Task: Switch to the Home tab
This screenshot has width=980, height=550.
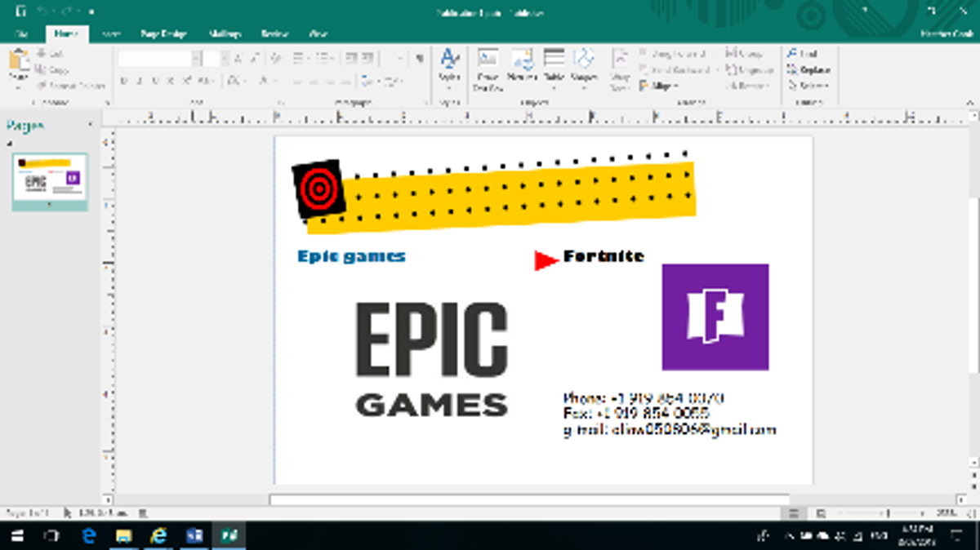Action: (65, 34)
